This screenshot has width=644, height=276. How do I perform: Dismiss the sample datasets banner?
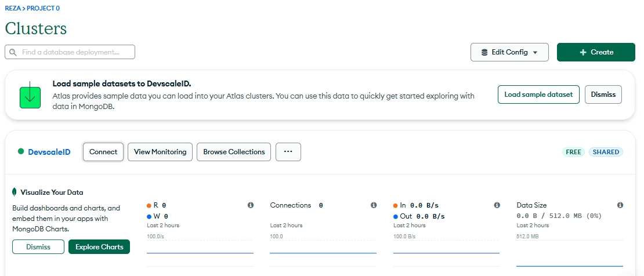point(603,95)
